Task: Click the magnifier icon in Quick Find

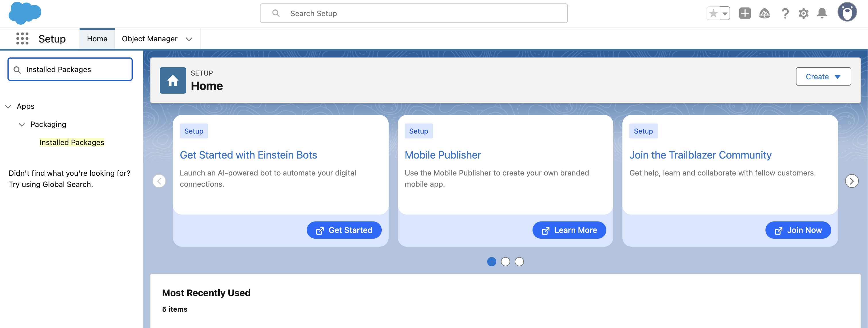Action: [x=17, y=70]
